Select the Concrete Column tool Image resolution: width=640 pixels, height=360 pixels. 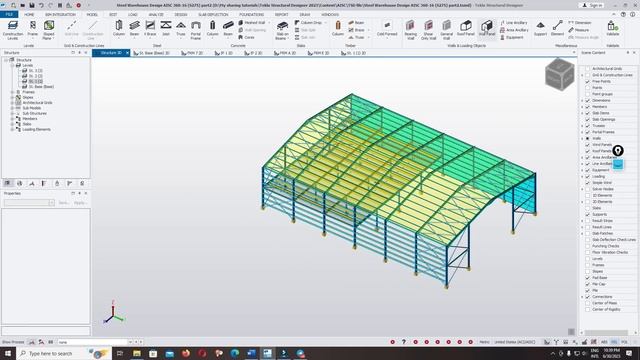[x=212, y=29]
